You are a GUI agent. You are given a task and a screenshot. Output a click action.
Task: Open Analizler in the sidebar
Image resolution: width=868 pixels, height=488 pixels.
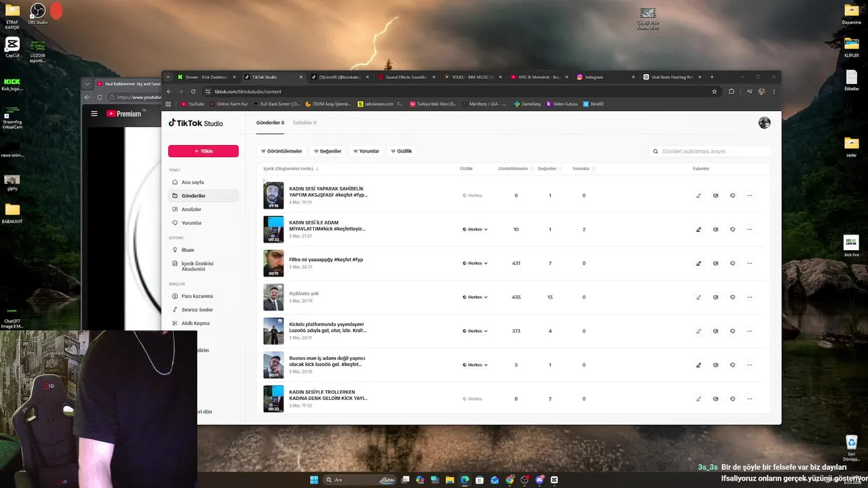[203, 209]
